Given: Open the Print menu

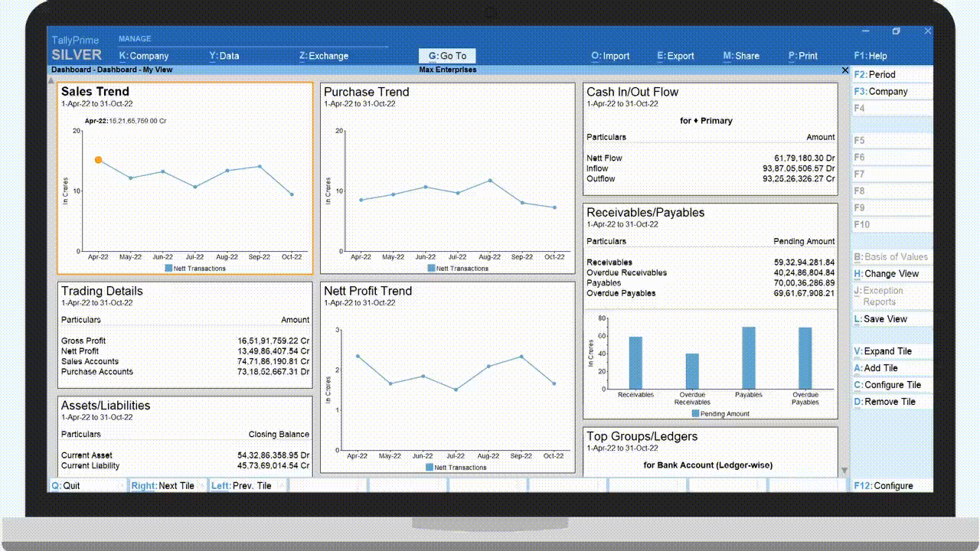Looking at the screenshot, I should pyautogui.click(x=803, y=56).
